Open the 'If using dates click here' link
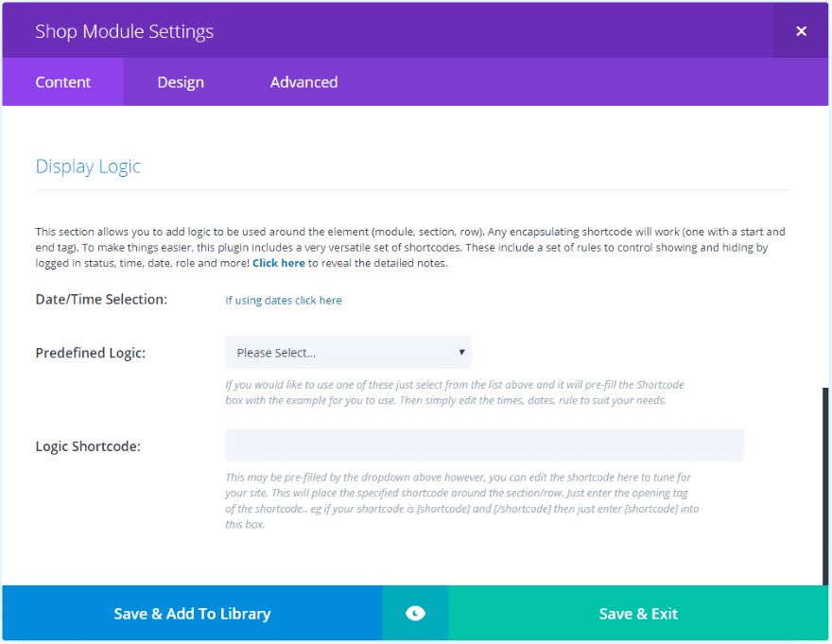 [x=284, y=301]
